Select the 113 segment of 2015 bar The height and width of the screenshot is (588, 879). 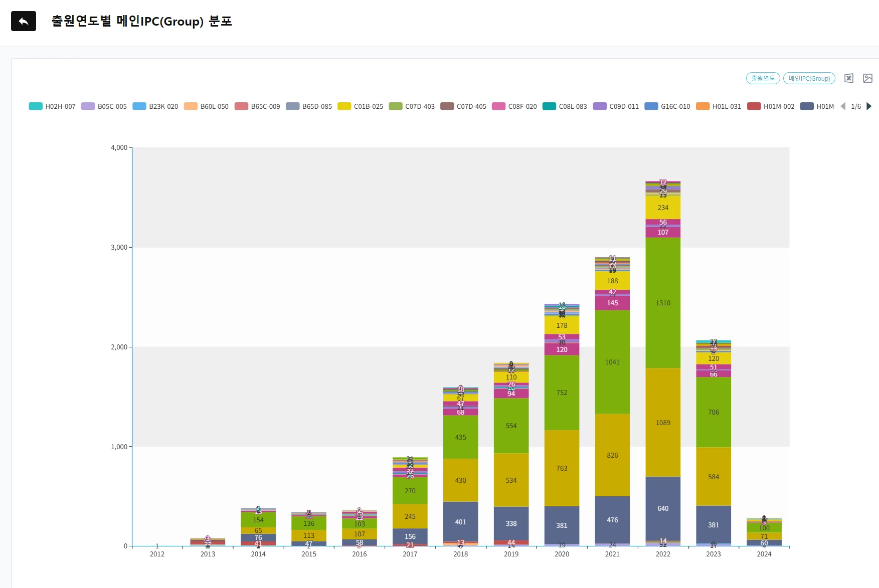coord(309,535)
